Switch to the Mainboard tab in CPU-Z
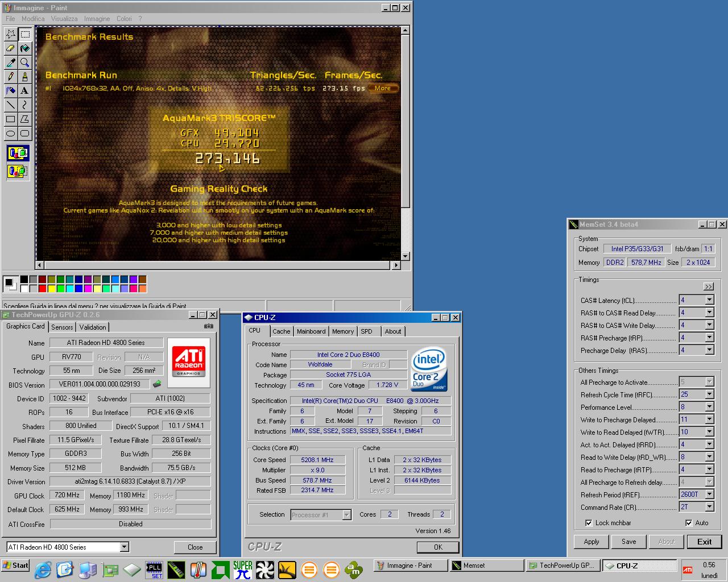The height and width of the screenshot is (582, 728). [311, 331]
